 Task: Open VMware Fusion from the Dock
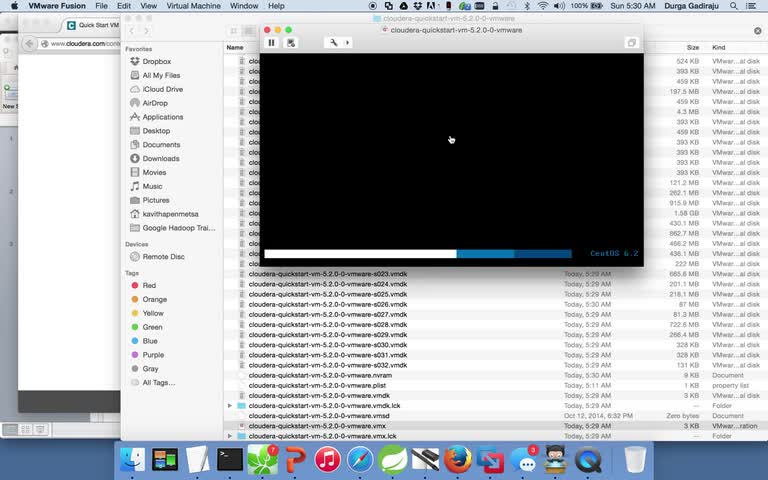point(490,460)
